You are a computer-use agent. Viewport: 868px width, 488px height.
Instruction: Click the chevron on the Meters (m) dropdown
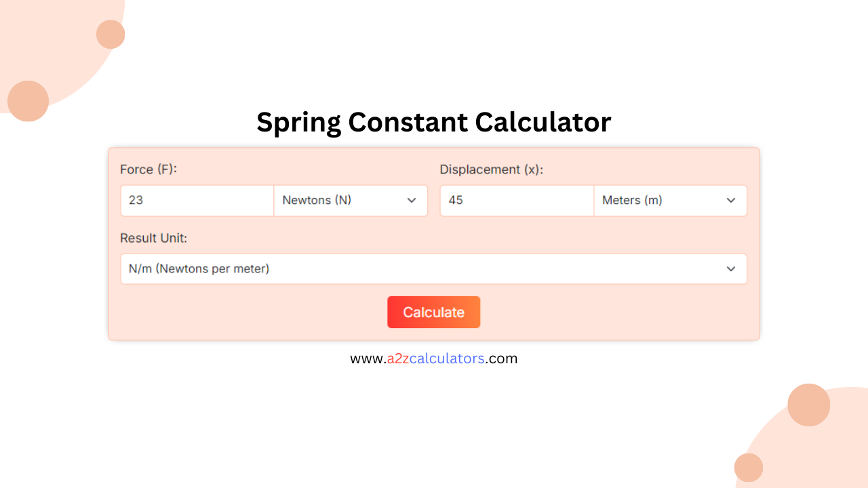[x=731, y=200]
